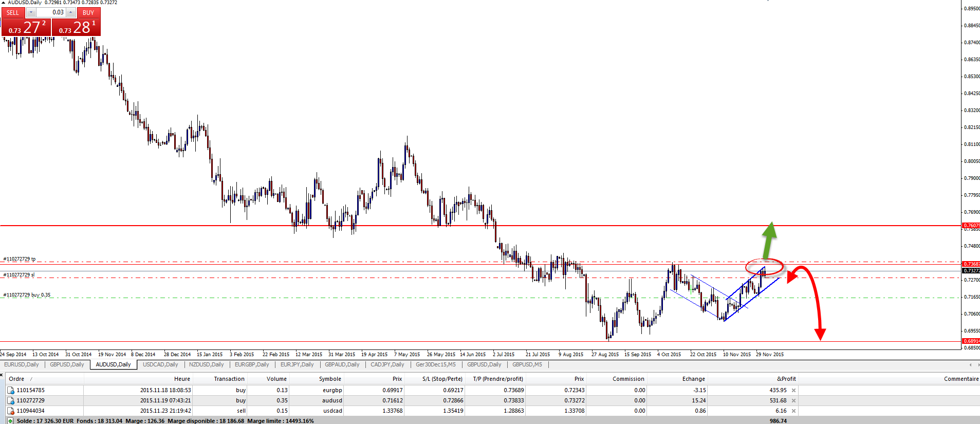
Task: Select order number 110272729 in the table
Action: click(x=30, y=400)
